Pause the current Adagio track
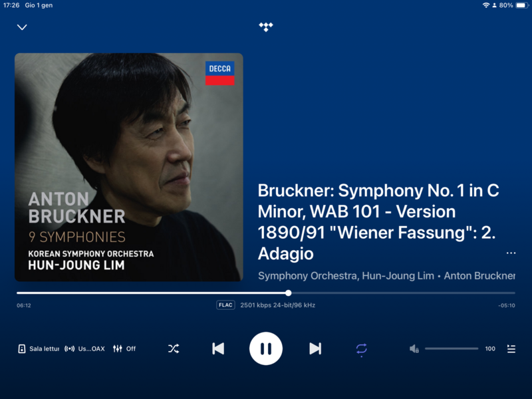Image resolution: width=532 pixels, height=399 pixels. click(266, 348)
